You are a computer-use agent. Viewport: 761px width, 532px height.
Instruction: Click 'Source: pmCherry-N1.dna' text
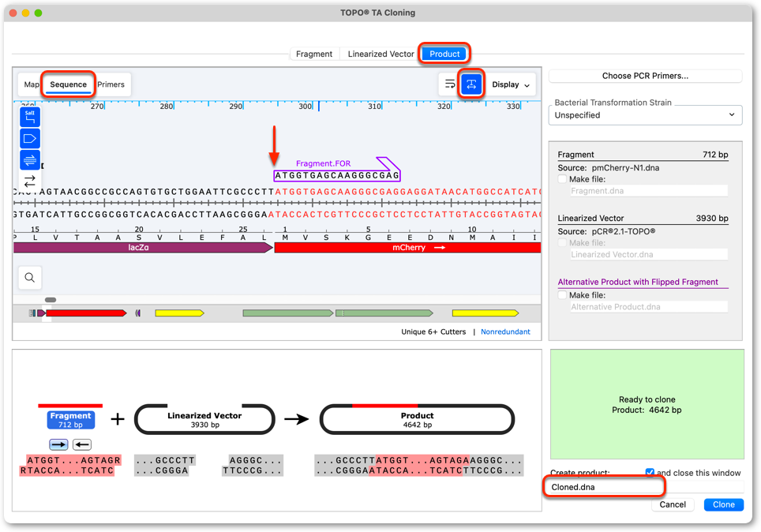[x=608, y=168]
